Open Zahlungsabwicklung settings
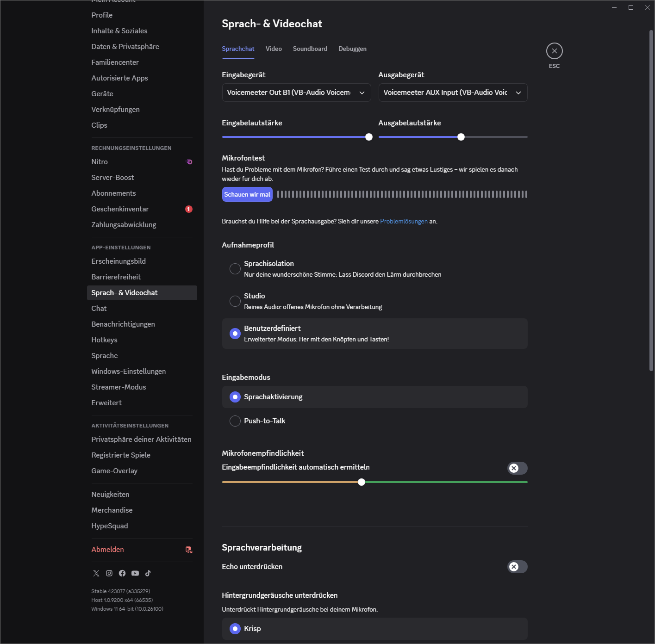The height and width of the screenshot is (644, 655). pyautogui.click(x=142, y=225)
